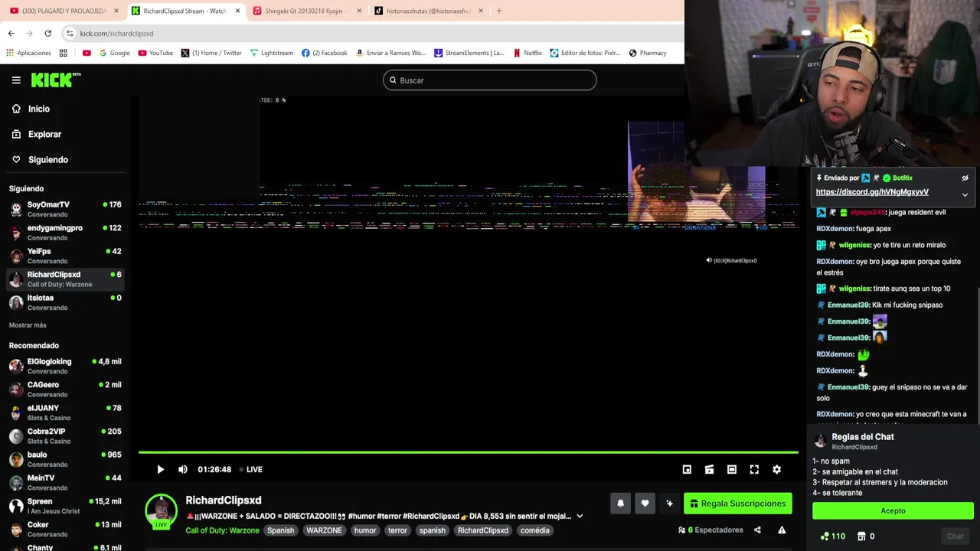Click the Buscar search field
This screenshot has width=980, height=551.
click(x=490, y=80)
